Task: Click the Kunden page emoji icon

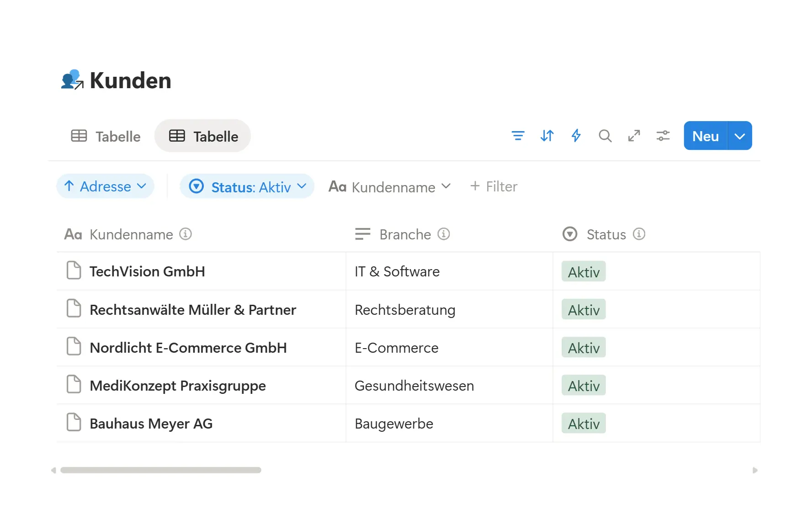Action: 72,80
